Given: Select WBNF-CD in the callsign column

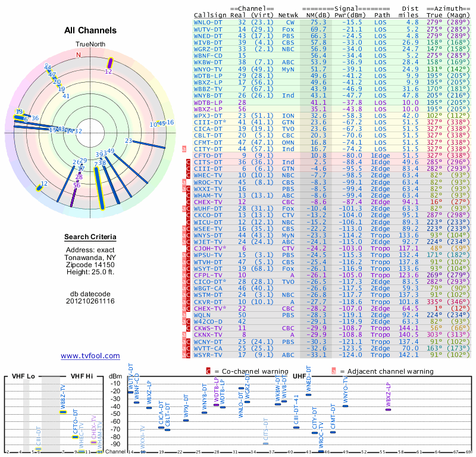Looking at the screenshot, I should [208, 55].
